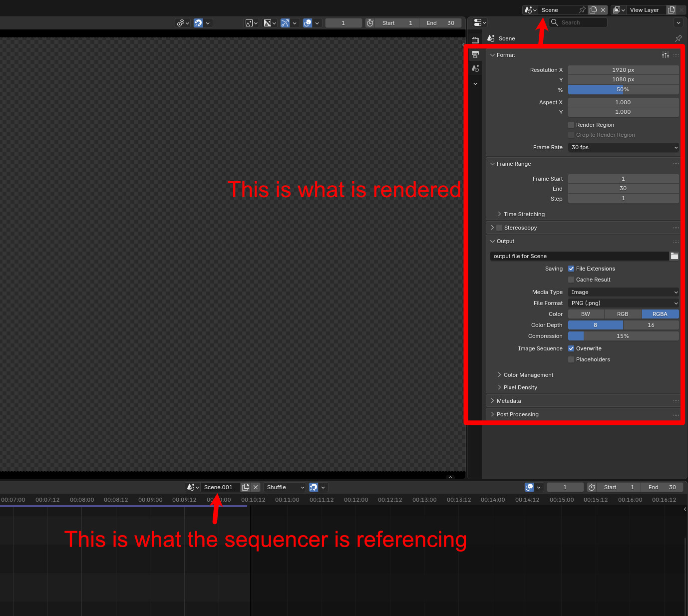
Task: Enable the Render Region checkbox
Action: 571,125
